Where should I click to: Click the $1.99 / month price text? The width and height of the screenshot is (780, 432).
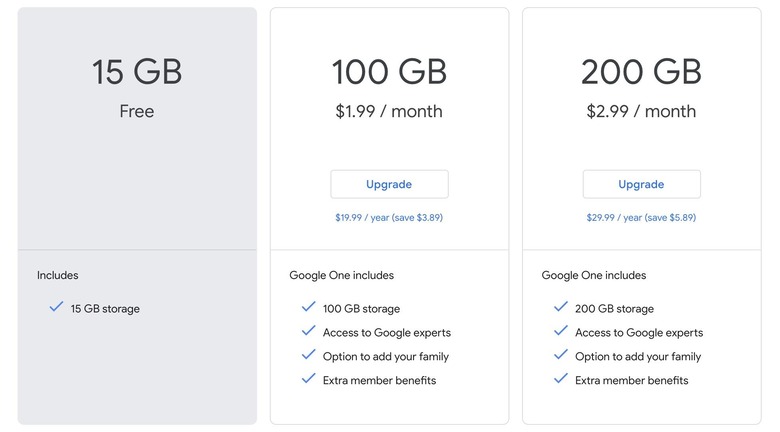(389, 111)
